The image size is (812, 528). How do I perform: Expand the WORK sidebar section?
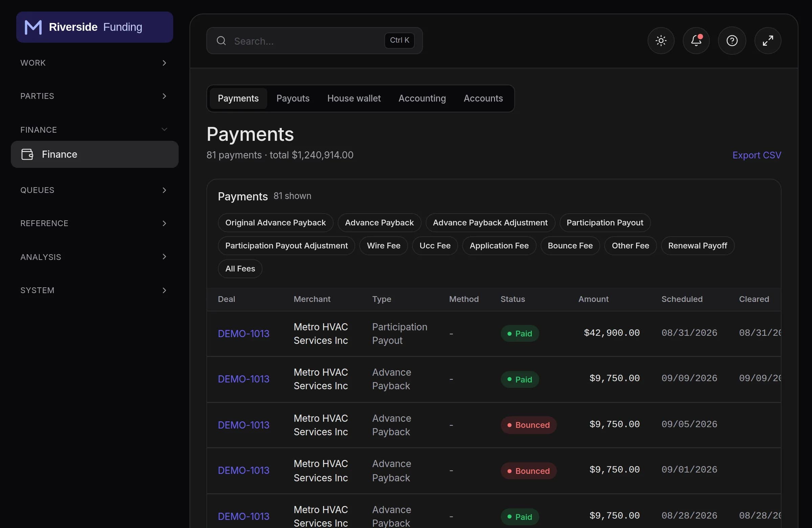[x=94, y=63]
